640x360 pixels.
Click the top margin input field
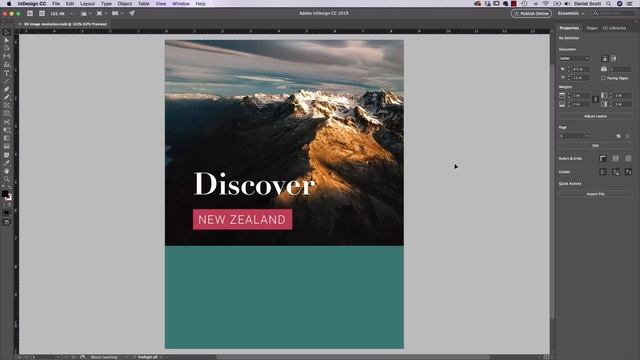pos(580,96)
